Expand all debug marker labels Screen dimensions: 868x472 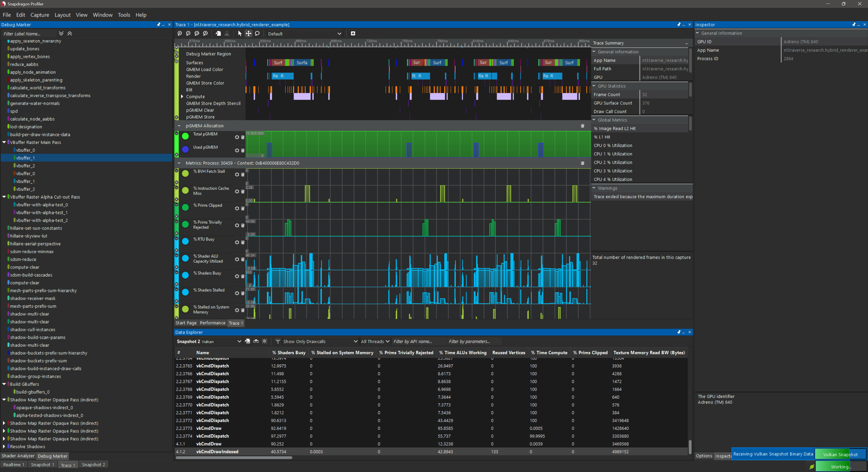(61, 33)
